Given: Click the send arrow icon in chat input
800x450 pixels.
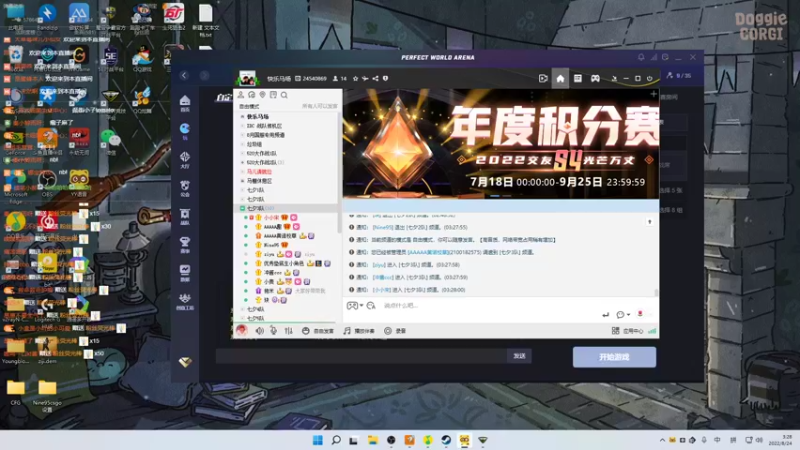Looking at the screenshot, I should 605,315.
